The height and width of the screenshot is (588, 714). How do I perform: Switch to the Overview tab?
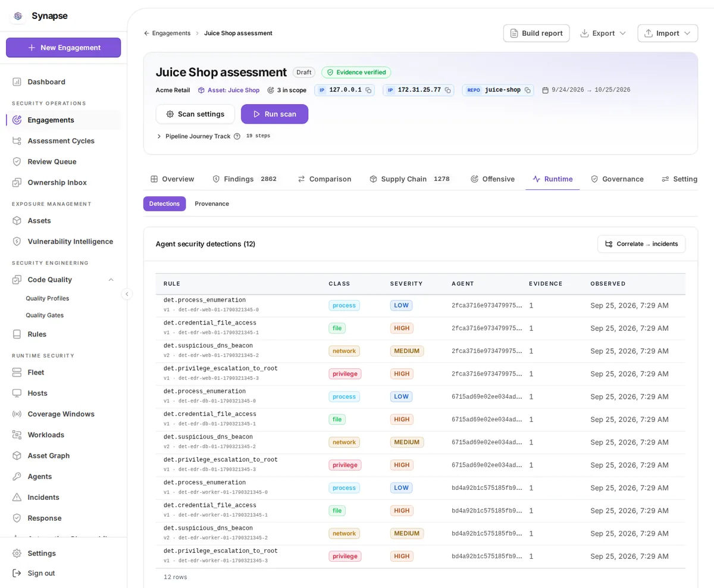(172, 179)
